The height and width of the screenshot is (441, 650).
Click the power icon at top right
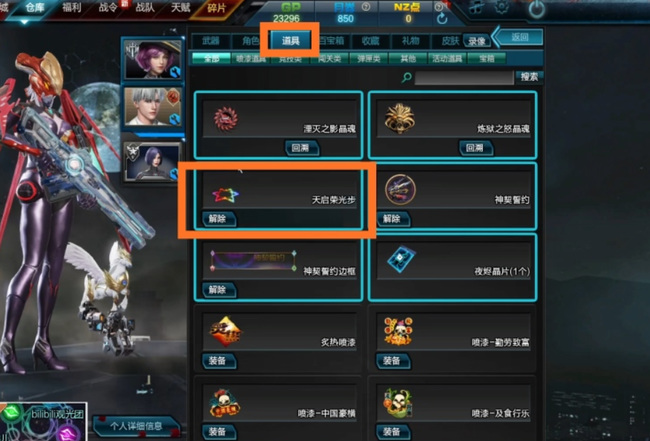coord(536,9)
